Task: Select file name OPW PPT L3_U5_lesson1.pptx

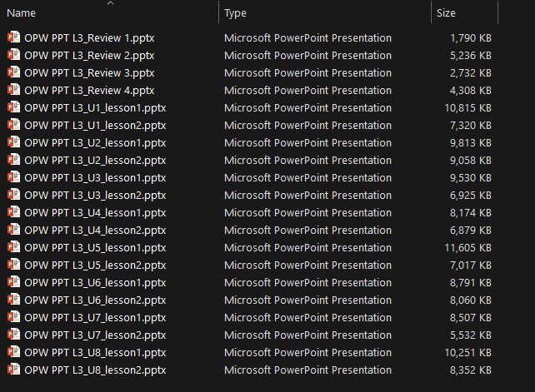Action: (95, 247)
